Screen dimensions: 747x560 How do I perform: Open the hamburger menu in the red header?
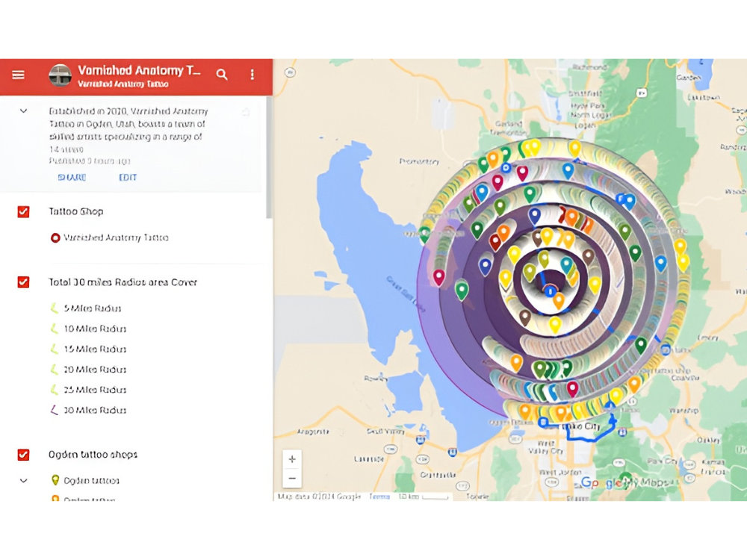(x=18, y=75)
